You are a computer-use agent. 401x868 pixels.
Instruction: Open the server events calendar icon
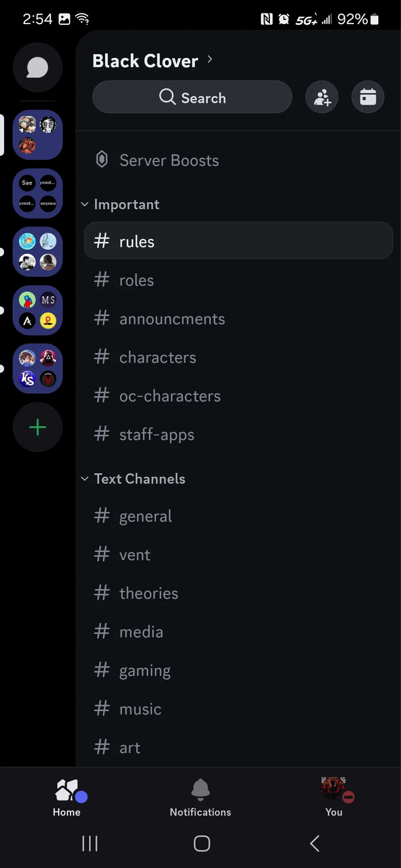pos(368,97)
